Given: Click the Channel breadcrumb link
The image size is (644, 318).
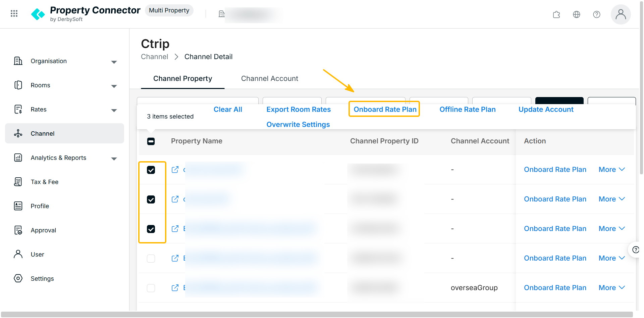Looking at the screenshot, I should [x=155, y=57].
